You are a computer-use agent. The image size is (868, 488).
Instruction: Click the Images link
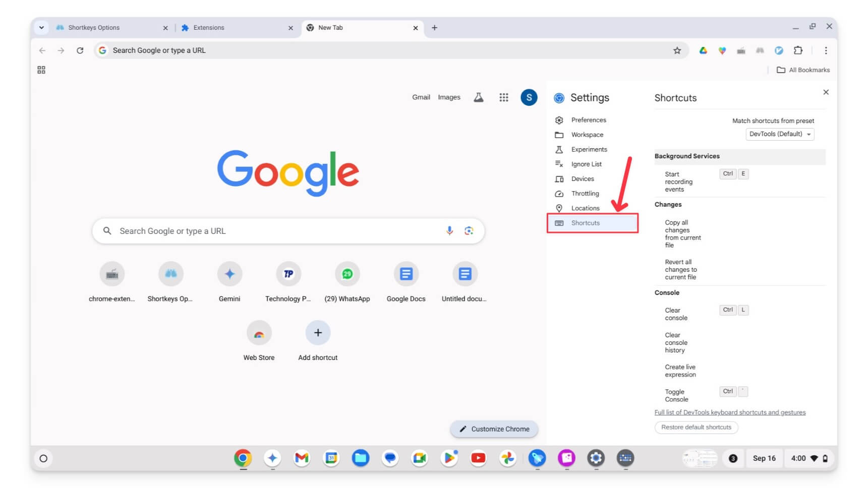pyautogui.click(x=449, y=97)
